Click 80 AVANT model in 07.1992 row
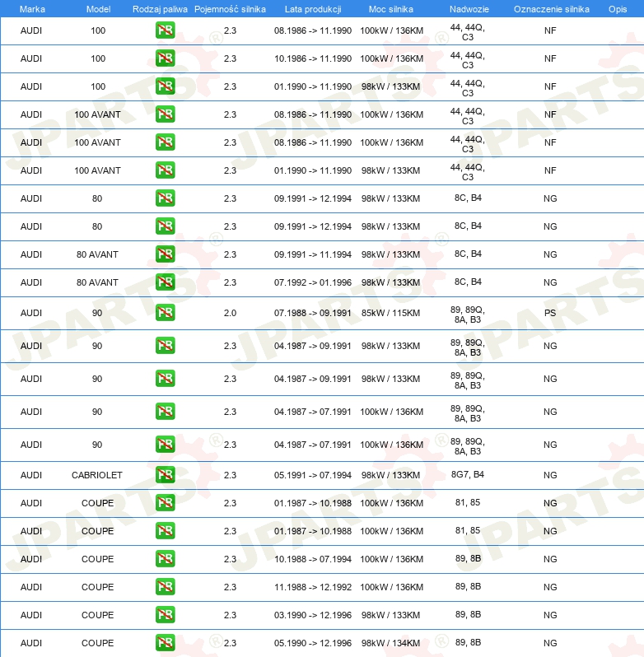644x657 pixels. click(x=97, y=282)
